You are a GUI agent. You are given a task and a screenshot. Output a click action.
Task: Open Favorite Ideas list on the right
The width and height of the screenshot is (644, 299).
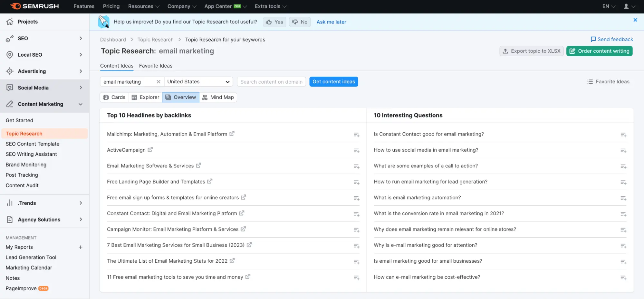[608, 82]
